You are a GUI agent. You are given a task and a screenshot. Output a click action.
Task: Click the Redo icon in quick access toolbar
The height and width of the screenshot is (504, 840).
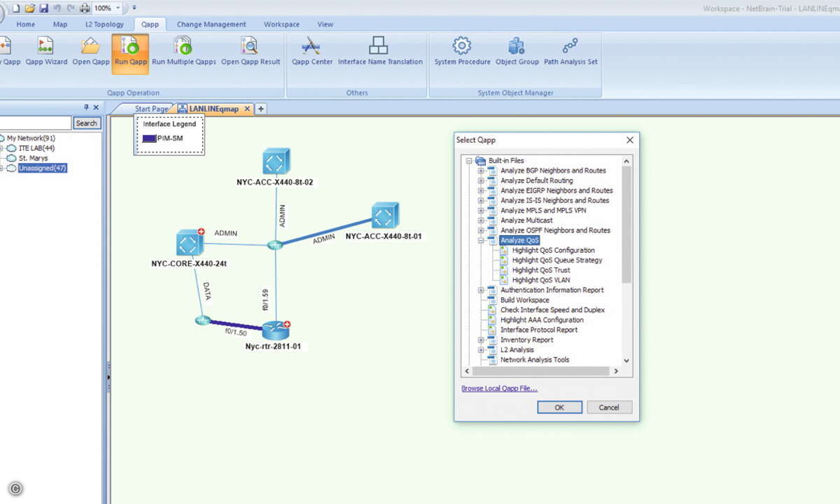[x=71, y=8]
